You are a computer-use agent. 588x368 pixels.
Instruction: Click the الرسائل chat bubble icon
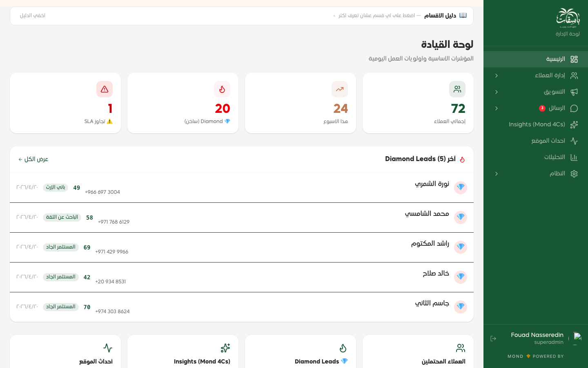coord(574,108)
